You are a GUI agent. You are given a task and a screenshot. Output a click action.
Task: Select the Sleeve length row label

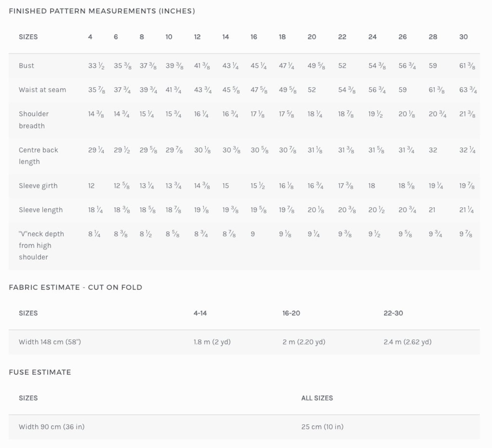pos(41,210)
